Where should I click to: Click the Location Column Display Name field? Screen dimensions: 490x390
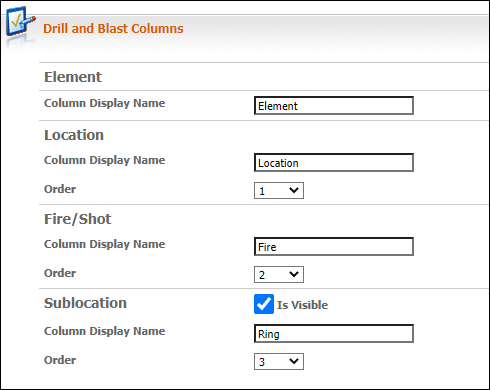pyautogui.click(x=334, y=163)
